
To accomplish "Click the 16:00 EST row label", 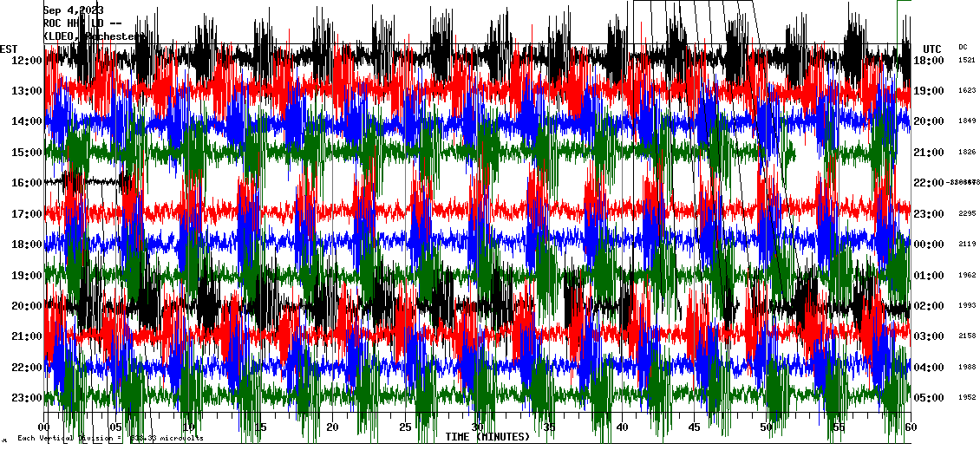I will point(26,183).
